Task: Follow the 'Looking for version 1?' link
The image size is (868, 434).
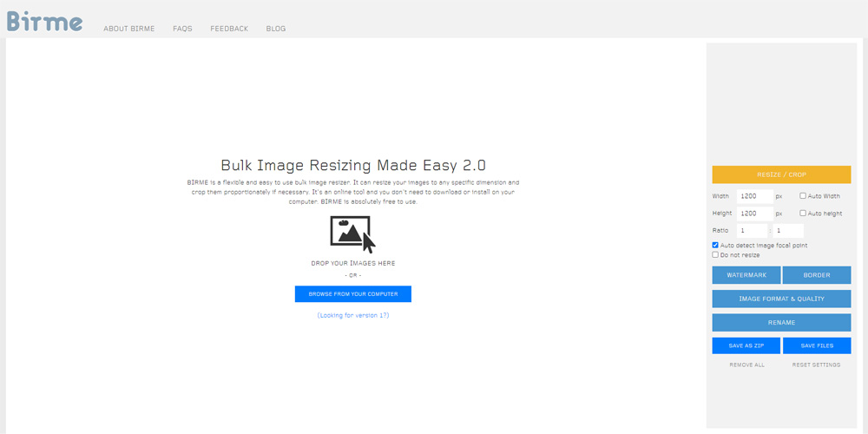Action: (x=353, y=316)
